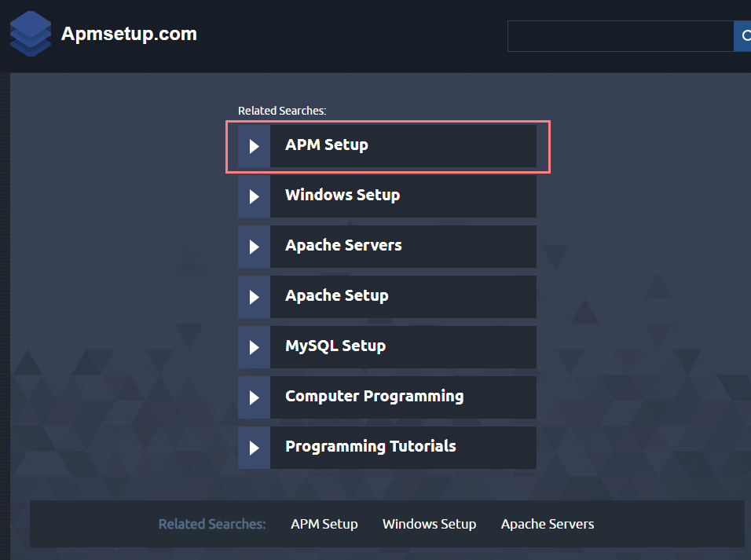This screenshot has height=560, width=751.
Task: Click the arrow icon beside MySQL Setup
Action: 255,347
